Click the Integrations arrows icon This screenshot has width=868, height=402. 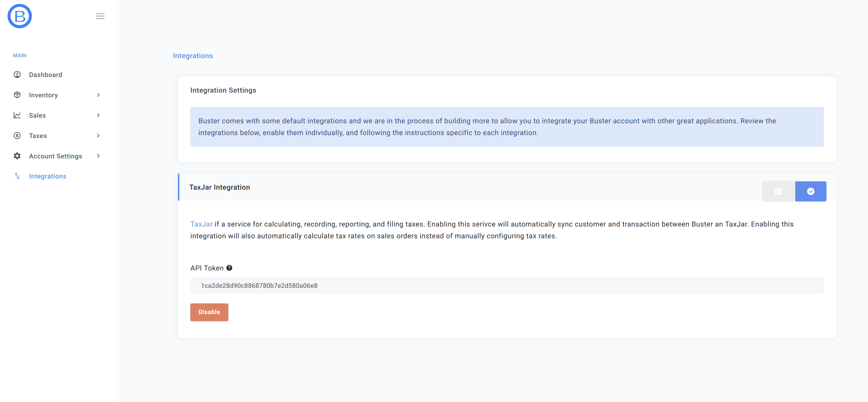point(17,176)
